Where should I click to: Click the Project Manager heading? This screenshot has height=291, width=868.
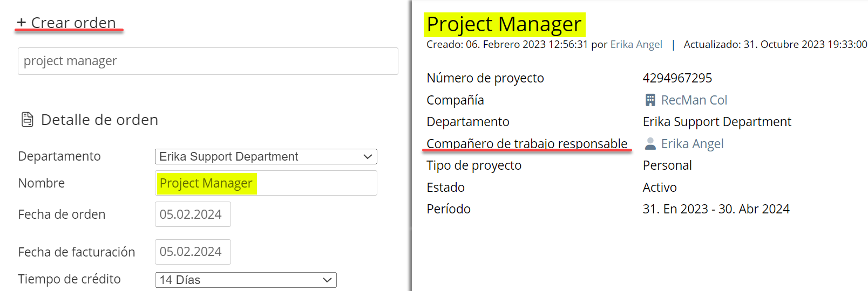(x=504, y=24)
